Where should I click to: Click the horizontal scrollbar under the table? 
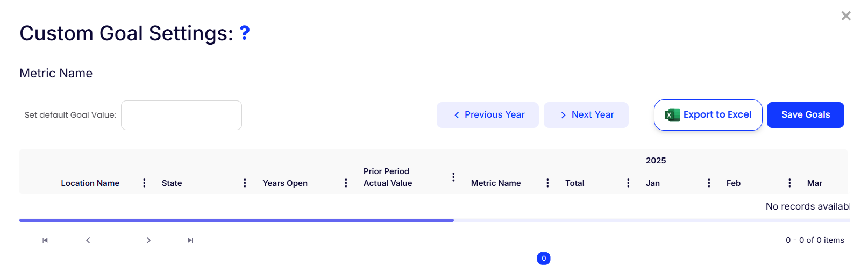[x=237, y=220]
